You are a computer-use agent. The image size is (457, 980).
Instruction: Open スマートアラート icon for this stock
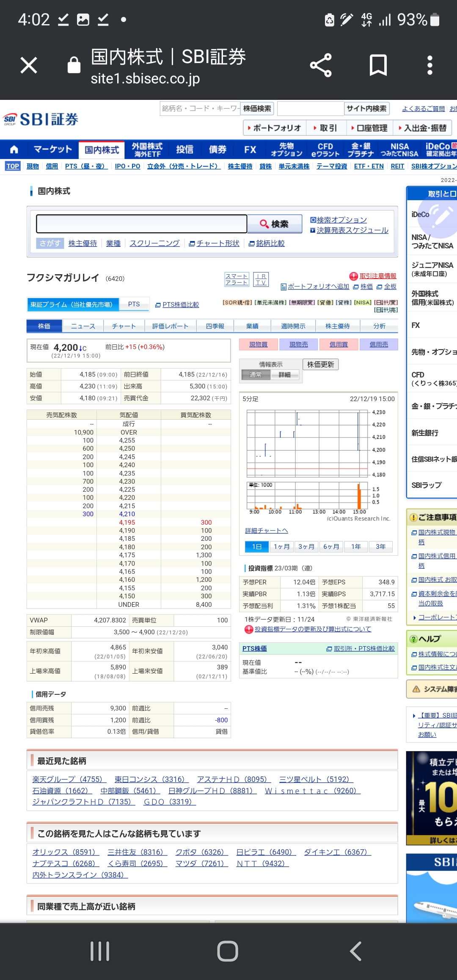tap(237, 279)
